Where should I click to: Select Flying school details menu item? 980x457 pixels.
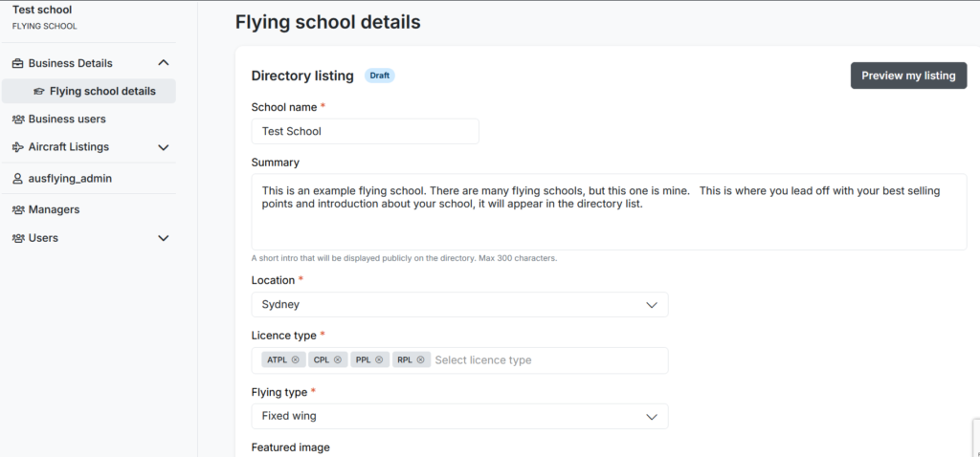click(x=101, y=92)
